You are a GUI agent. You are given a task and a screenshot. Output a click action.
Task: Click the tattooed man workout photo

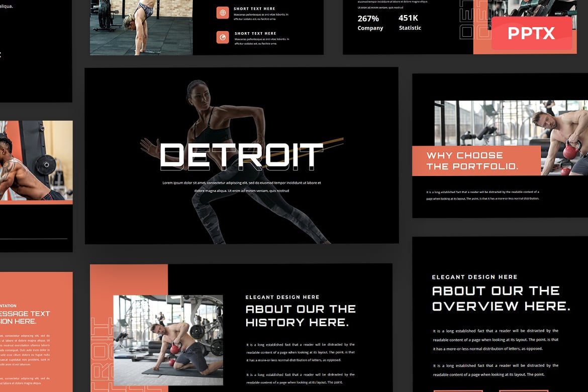pos(36,160)
